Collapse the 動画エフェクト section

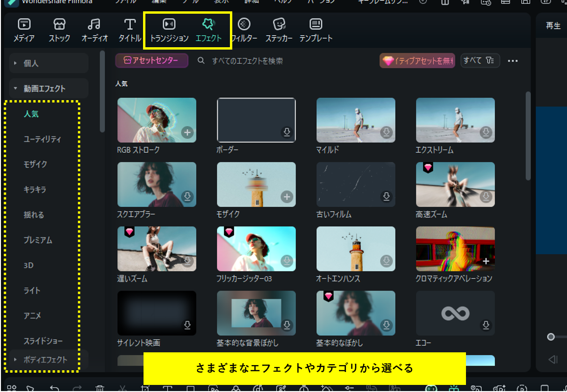[x=48, y=88]
